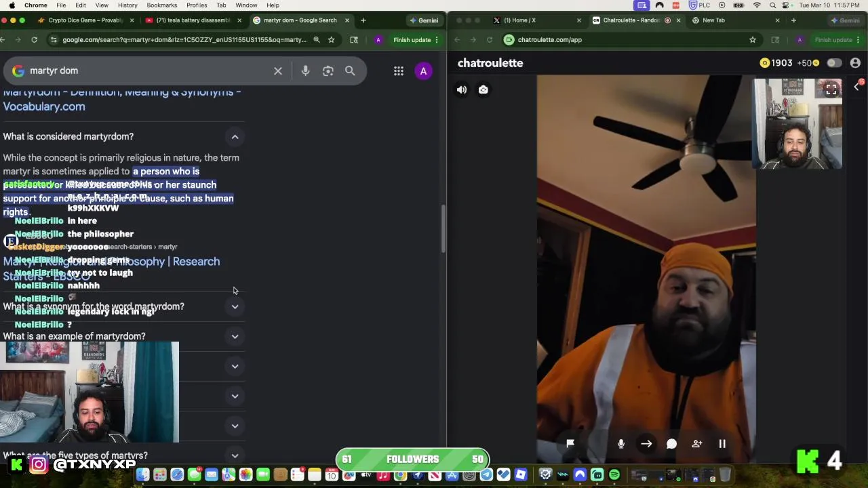Skip to next partner with the arrow

pos(646,444)
